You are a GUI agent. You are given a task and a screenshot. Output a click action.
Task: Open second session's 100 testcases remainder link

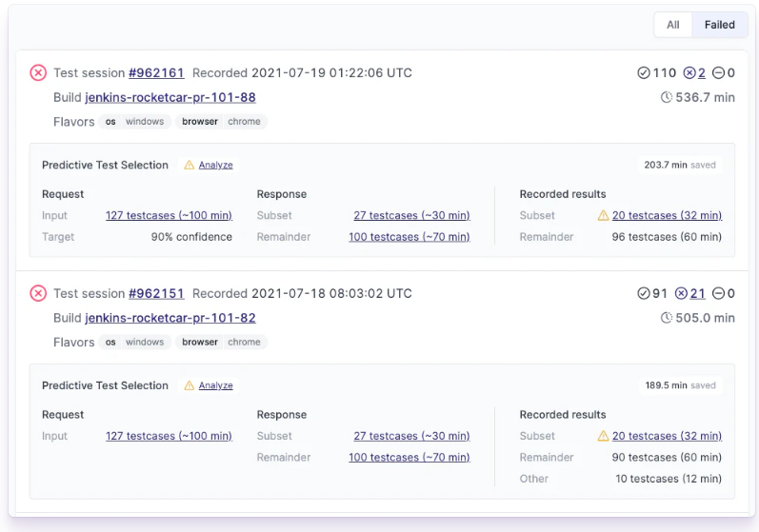click(409, 457)
